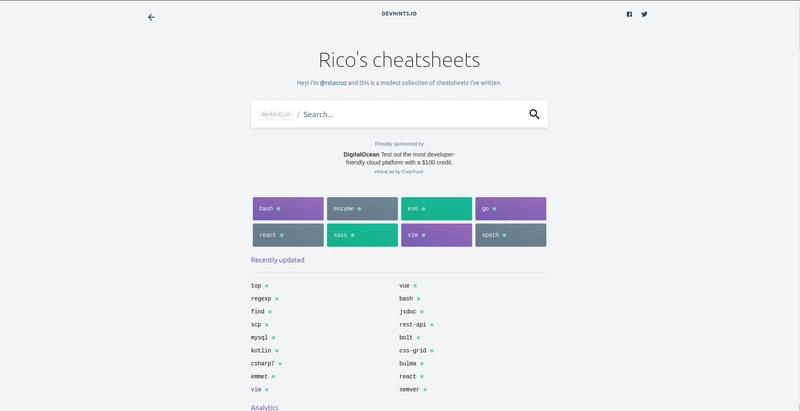Open the kotlin cheatsheet link
The height and width of the screenshot is (411, 800).
pos(261,351)
